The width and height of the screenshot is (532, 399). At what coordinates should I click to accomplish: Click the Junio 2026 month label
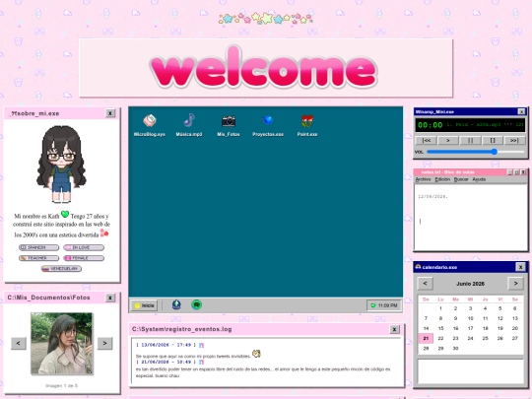[x=470, y=284]
